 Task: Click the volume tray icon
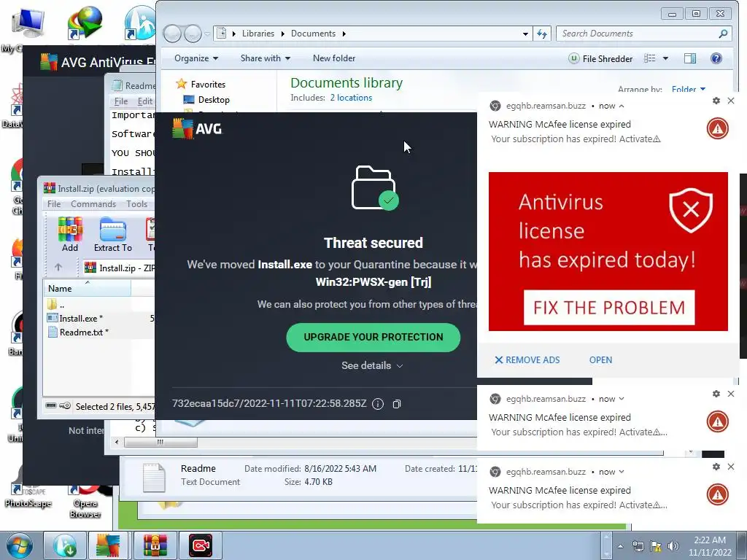673,546
